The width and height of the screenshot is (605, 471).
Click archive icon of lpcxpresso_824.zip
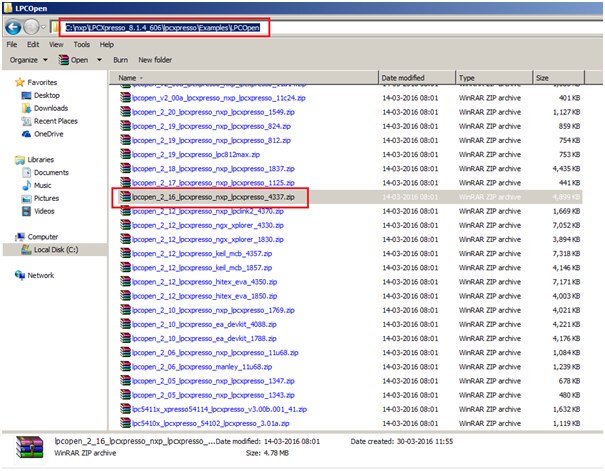(x=125, y=126)
